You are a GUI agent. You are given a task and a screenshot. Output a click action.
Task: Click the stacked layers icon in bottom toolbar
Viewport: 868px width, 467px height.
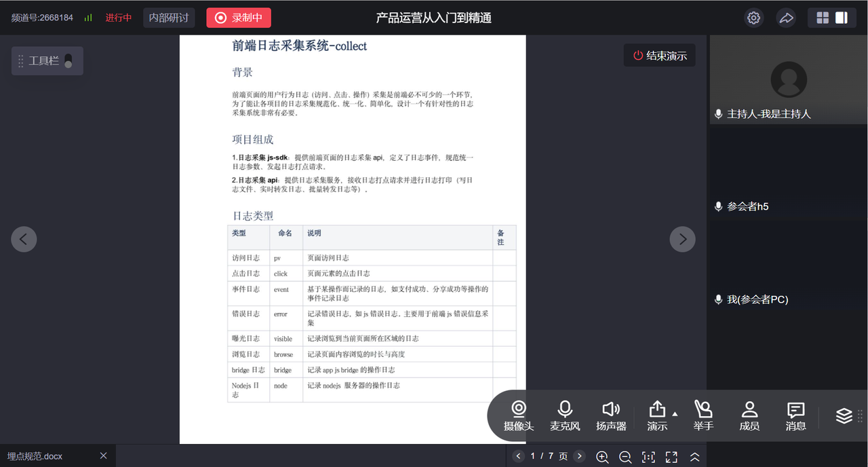pyautogui.click(x=844, y=415)
